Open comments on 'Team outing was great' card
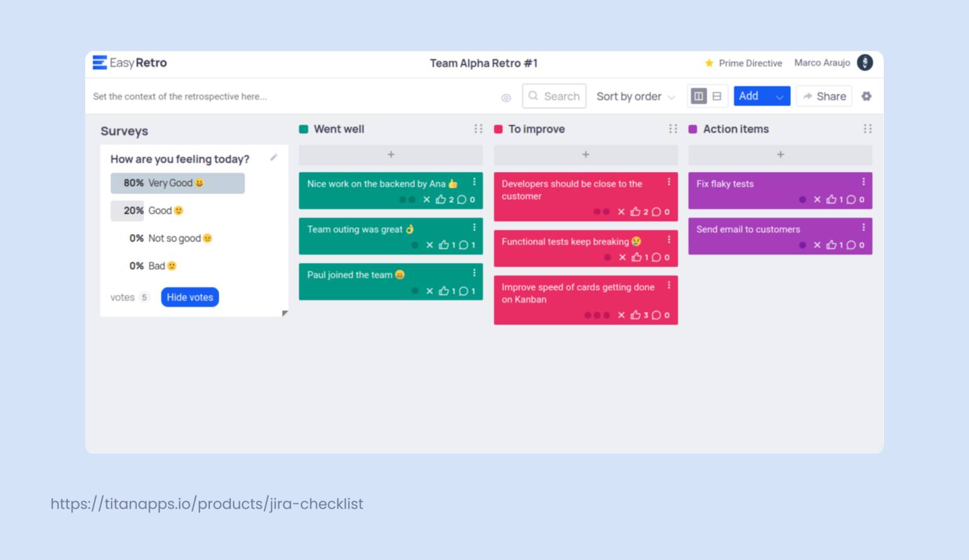 (464, 245)
